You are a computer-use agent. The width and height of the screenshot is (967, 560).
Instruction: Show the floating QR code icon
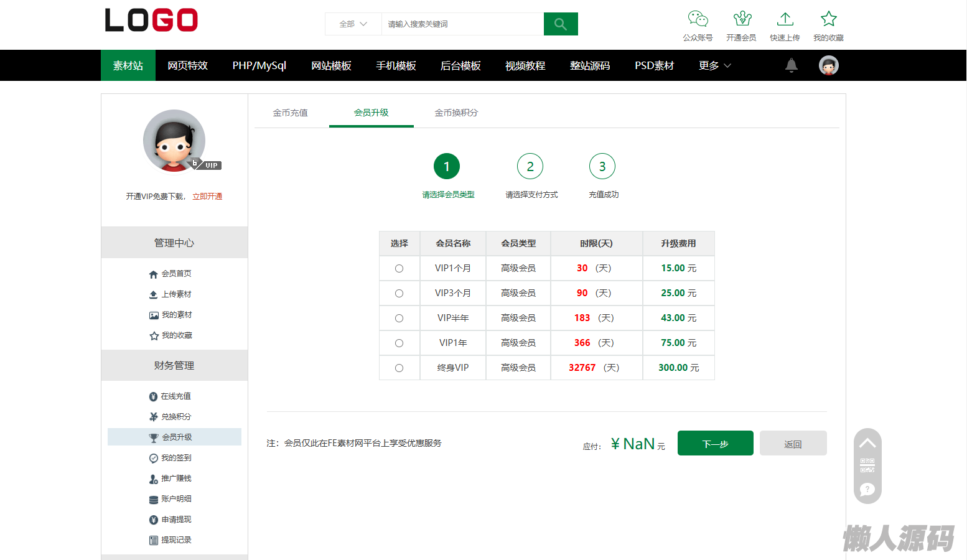point(867,465)
